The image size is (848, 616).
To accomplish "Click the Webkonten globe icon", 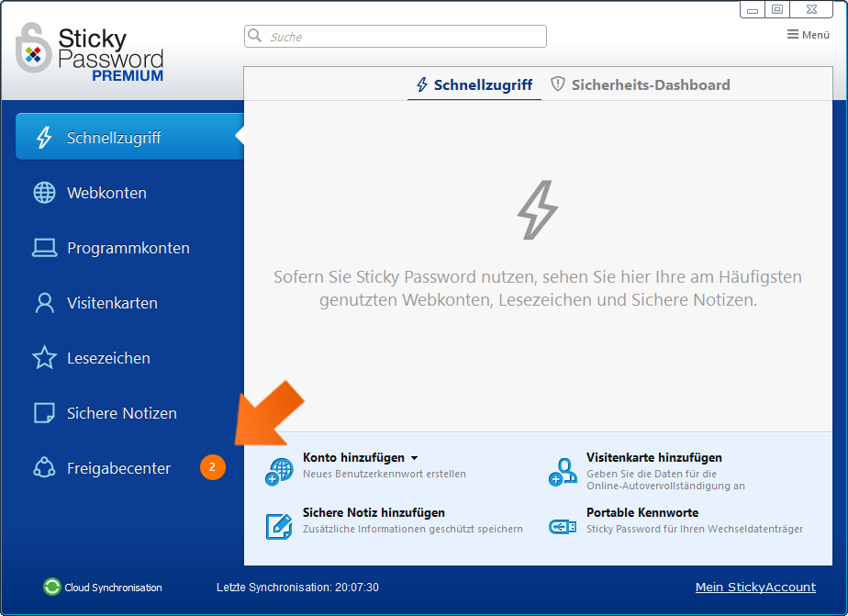I will tap(44, 193).
